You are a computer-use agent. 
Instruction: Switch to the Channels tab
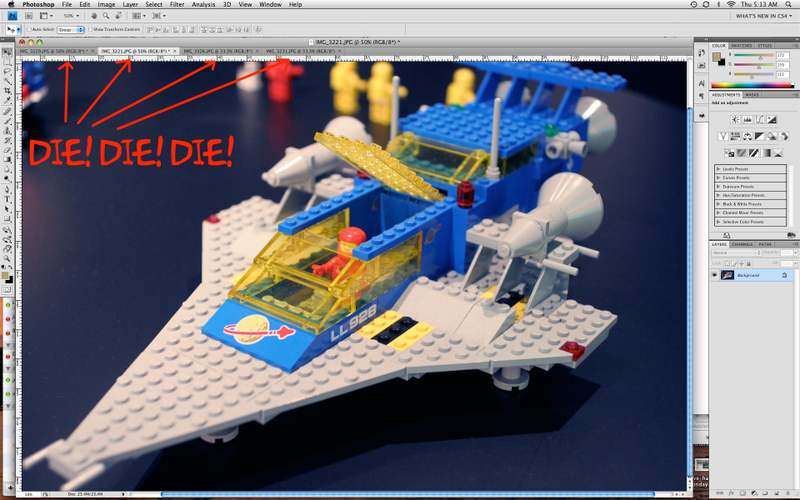(742, 244)
